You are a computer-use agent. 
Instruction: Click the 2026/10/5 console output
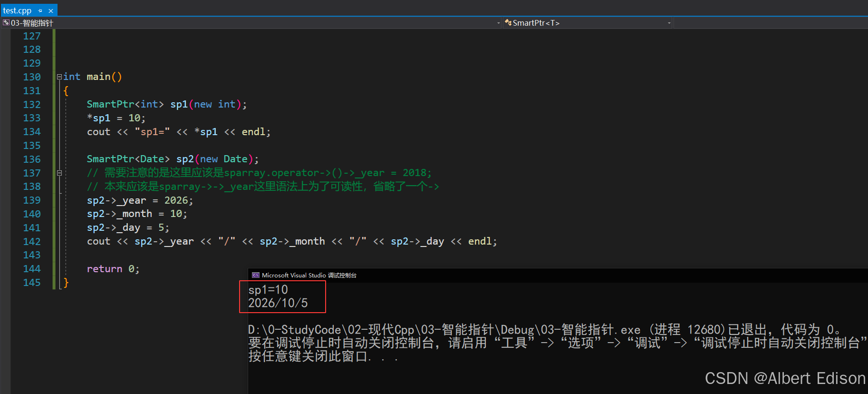click(x=278, y=303)
